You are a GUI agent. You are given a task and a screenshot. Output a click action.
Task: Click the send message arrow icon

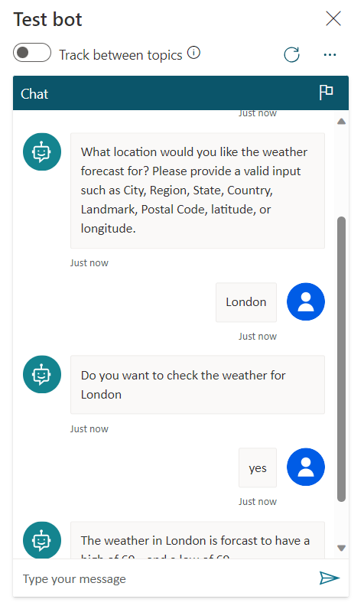pyautogui.click(x=330, y=578)
